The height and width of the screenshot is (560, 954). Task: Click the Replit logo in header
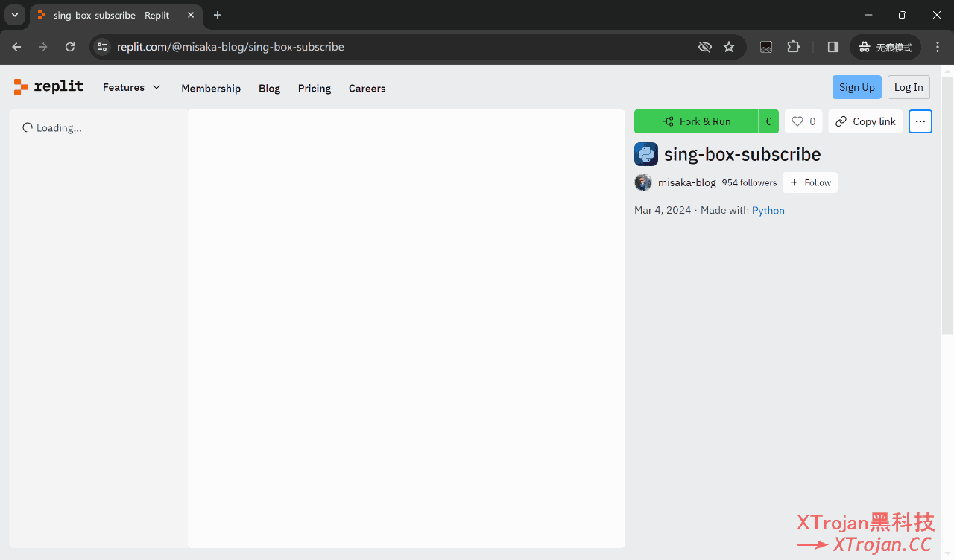[48, 87]
